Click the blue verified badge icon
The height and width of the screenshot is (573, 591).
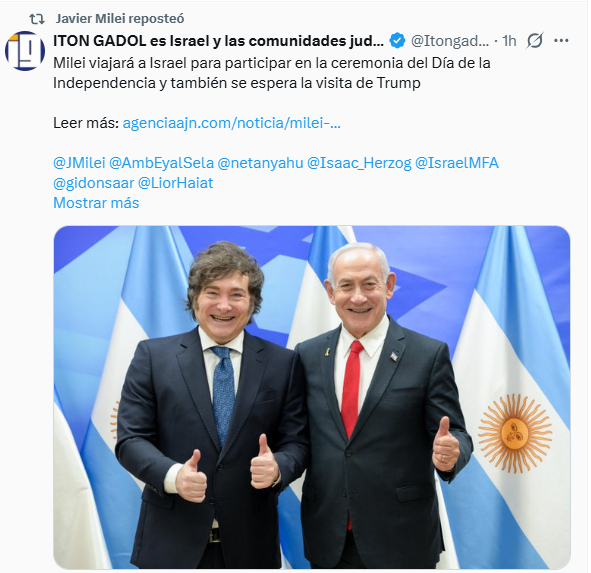click(x=397, y=40)
